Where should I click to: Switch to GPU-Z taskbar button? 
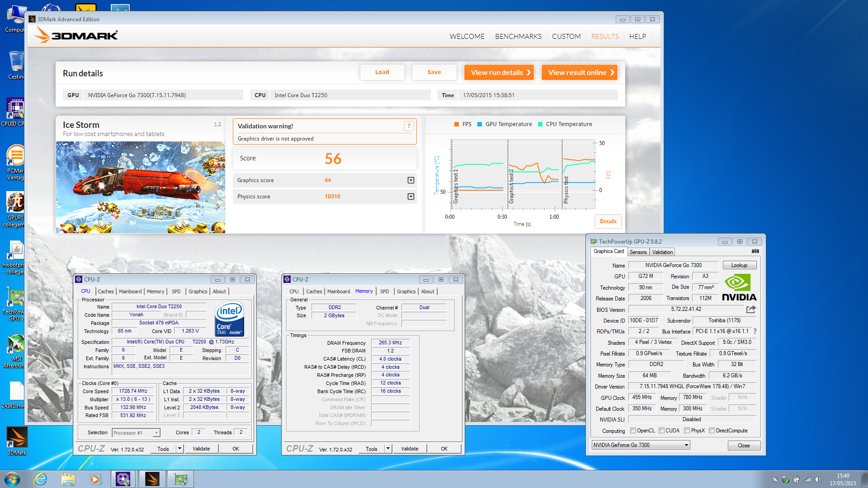(x=180, y=479)
